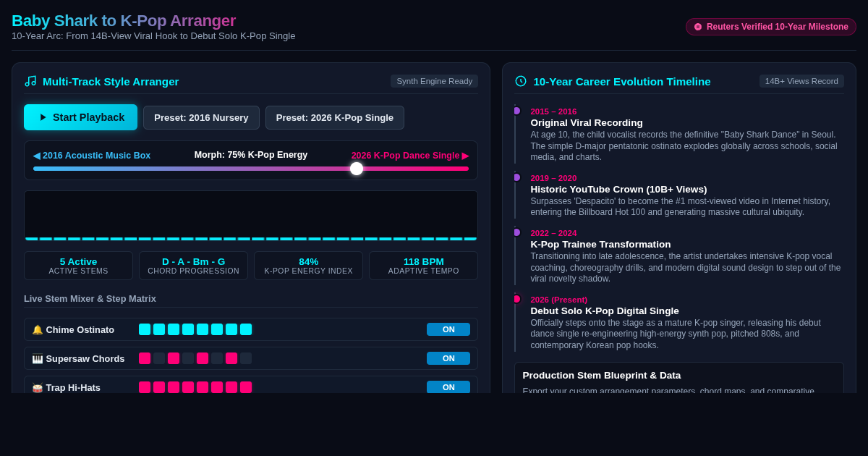Viewport: 868px width, 456px height.
Task: Select the 2019 – 2020 timeline marker dot
Action: [516, 177]
